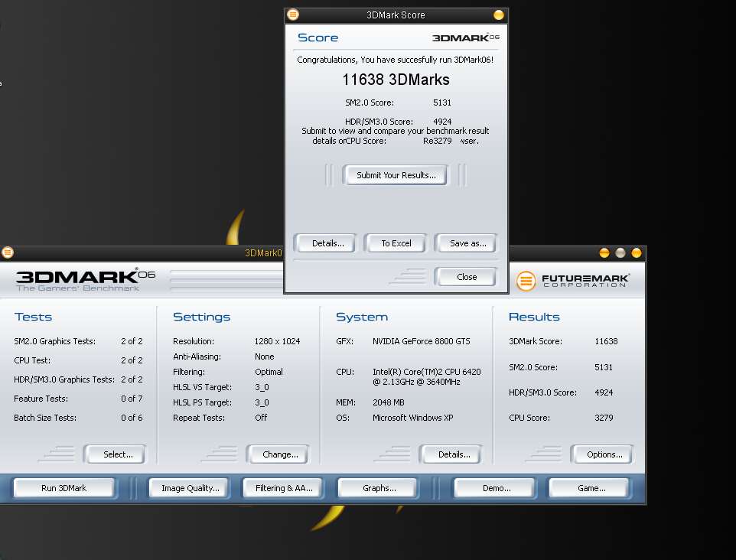The image size is (736, 560).
Task: Click the 3DMARK06 logo in main window
Action: point(85,280)
